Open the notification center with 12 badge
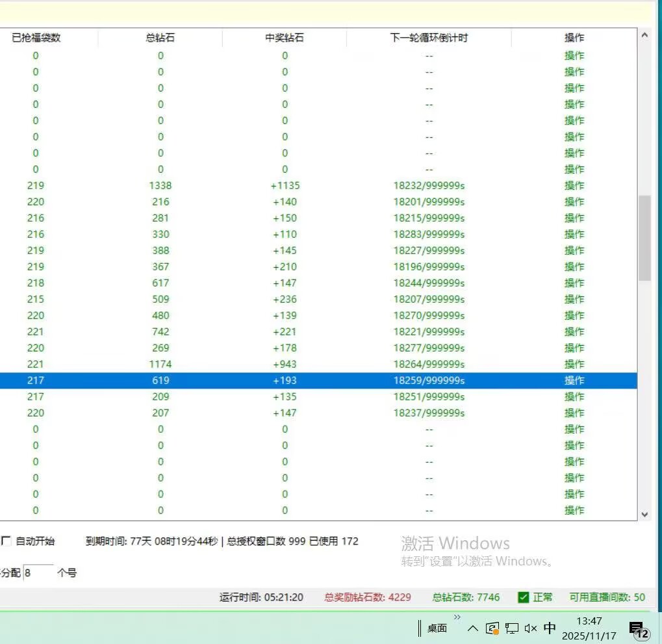662x644 pixels. (x=639, y=630)
